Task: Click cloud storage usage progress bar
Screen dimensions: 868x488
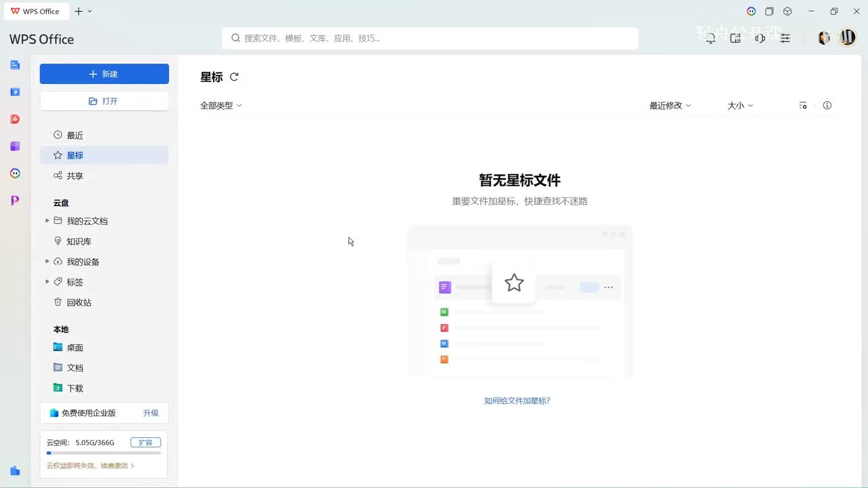Action: pyautogui.click(x=104, y=453)
